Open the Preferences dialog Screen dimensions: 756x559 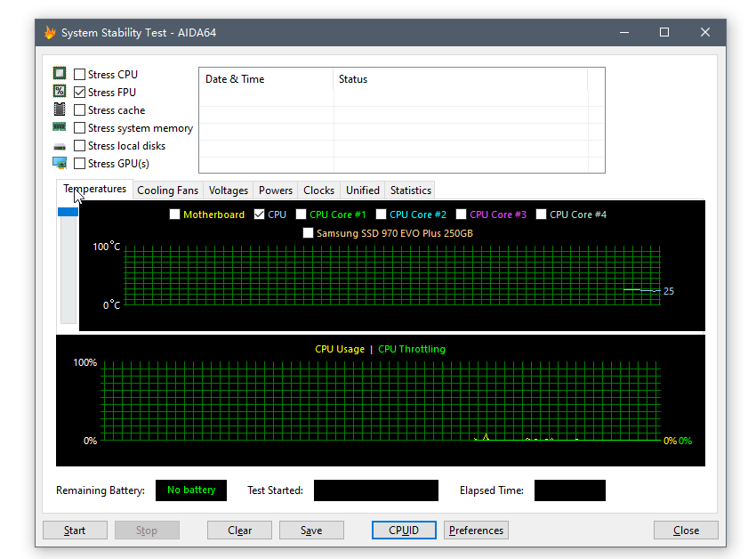click(476, 530)
